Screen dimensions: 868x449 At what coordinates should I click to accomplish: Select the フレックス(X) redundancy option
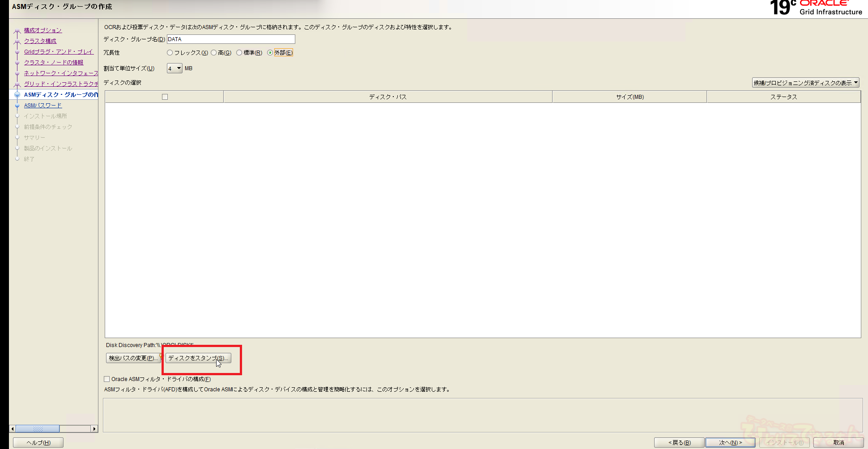pos(170,53)
